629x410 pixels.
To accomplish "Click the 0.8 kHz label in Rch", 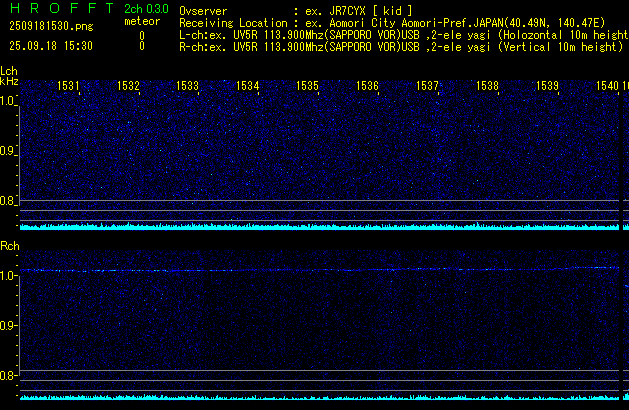I will click(x=9, y=376).
